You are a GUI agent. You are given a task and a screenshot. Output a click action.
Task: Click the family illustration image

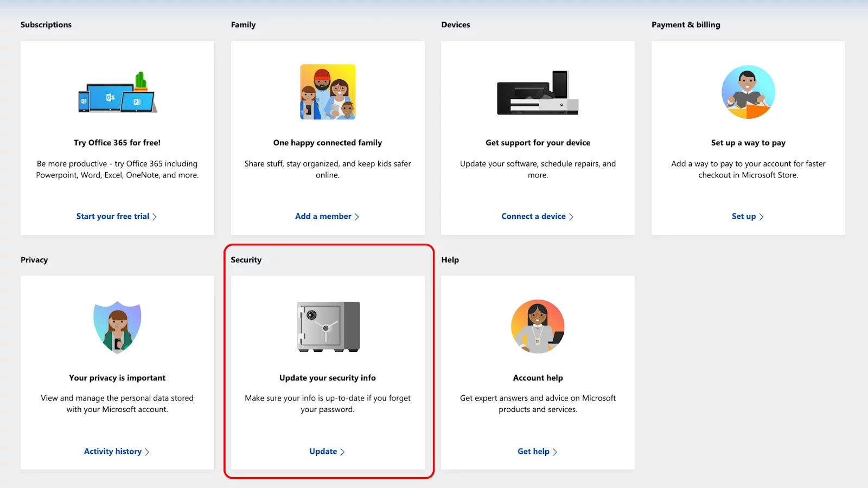point(328,92)
